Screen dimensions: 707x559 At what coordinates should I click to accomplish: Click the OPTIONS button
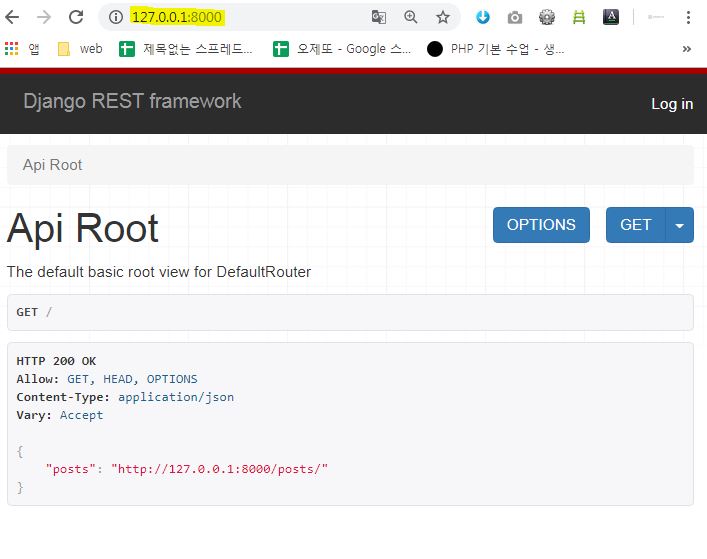click(541, 225)
